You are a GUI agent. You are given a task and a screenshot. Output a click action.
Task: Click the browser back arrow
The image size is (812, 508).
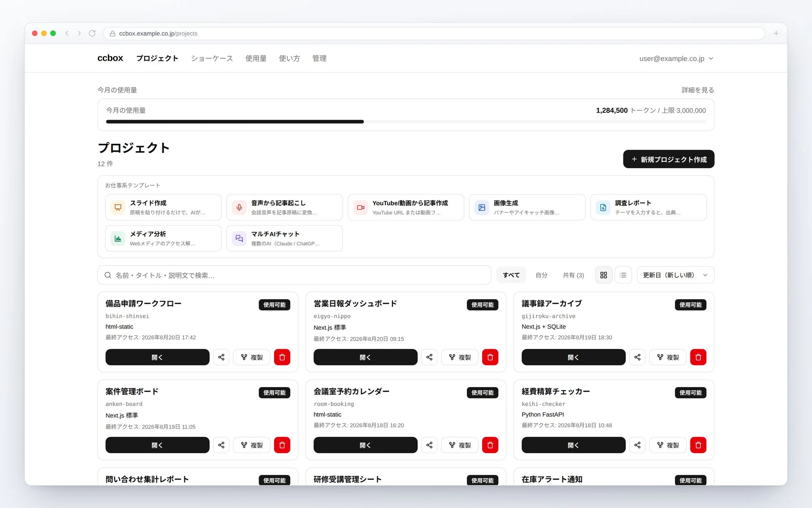pos(67,33)
